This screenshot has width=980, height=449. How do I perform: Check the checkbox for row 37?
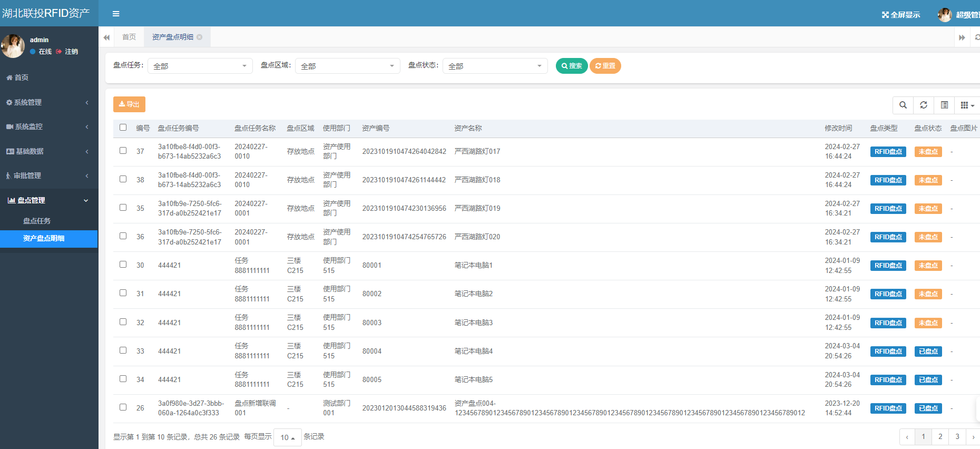click(123, 150)
